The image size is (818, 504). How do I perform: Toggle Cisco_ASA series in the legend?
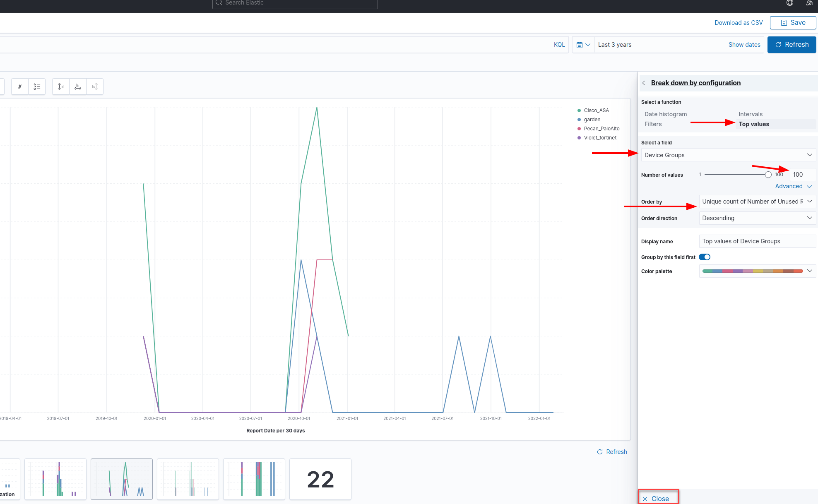coord(596,110)
